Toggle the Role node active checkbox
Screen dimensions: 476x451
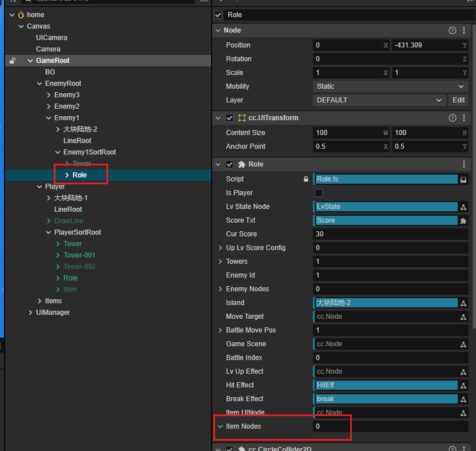point(218,15)
